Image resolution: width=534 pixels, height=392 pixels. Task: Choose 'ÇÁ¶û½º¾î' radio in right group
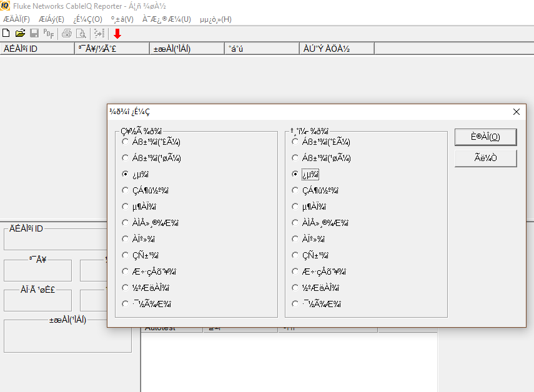coord(315,190)
